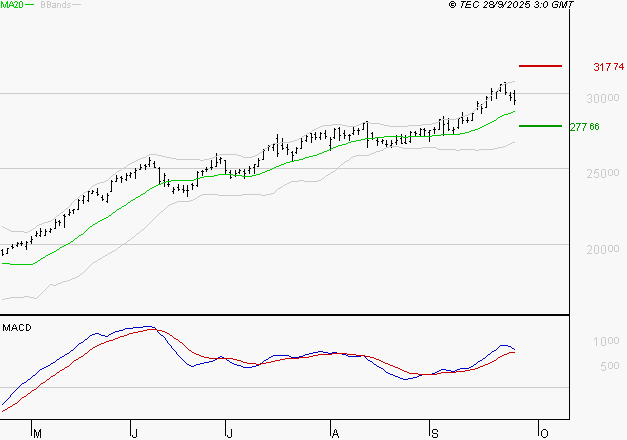Click the MACD panel title
The width and height of the screenshot is (627, 440).
coord(17,328)
